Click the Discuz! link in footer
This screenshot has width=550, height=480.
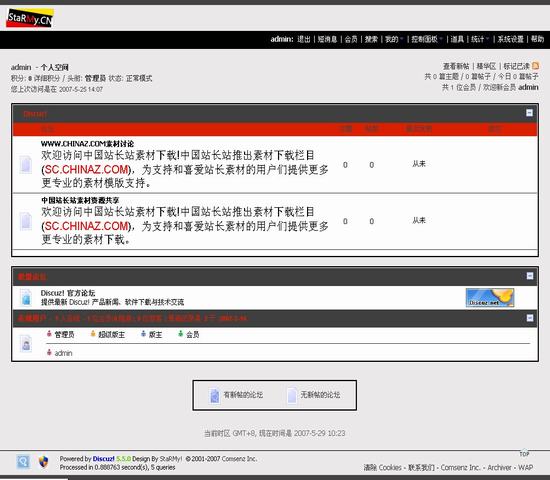(103, 459)
